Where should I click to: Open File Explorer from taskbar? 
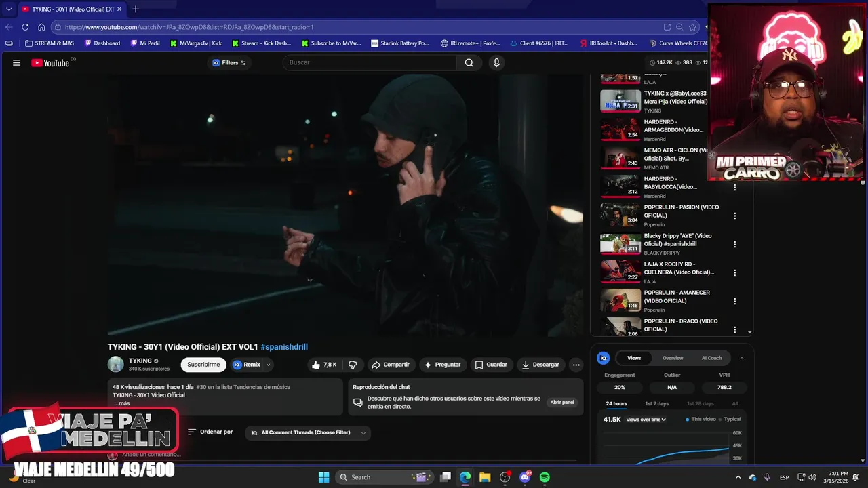[485, 477]
